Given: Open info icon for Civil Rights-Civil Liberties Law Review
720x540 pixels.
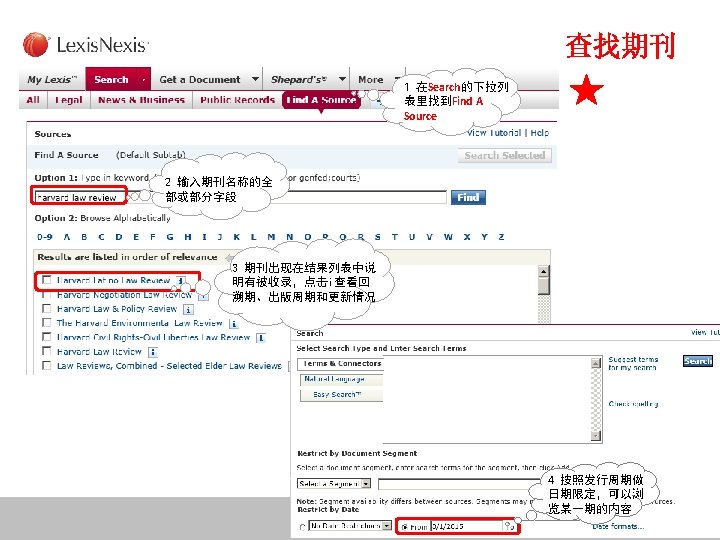Looking at the screenshot, I should pyautogui.click(x=261, y=338).
